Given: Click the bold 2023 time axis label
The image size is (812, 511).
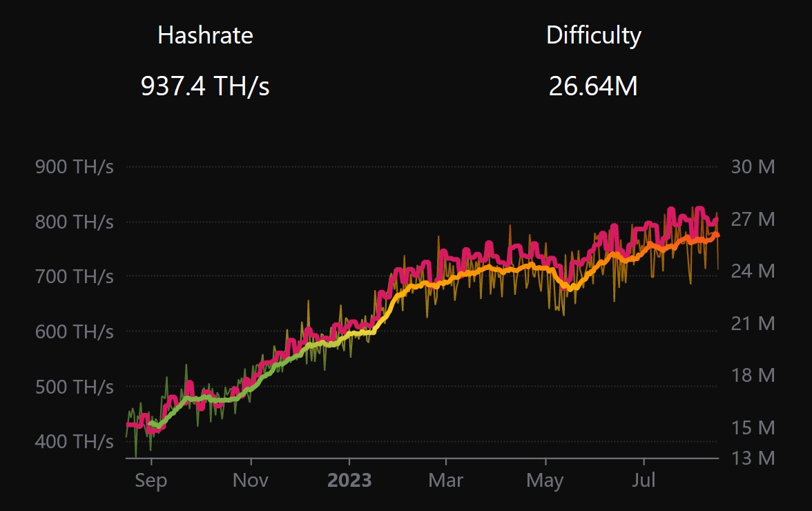Looking at the screenshot, I should click(349, 480).
